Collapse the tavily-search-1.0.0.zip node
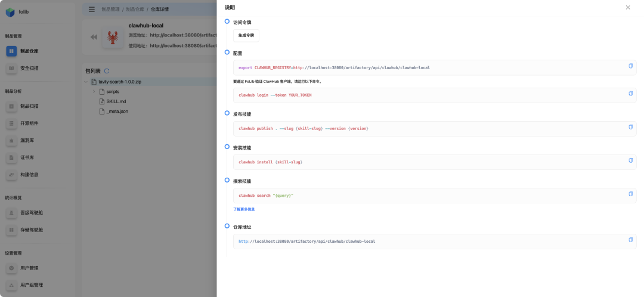Screen dimensions: 644x297 point(86,82)
